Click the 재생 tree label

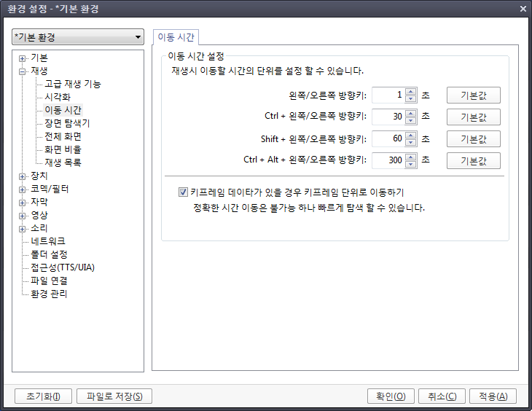click(39, 71)
